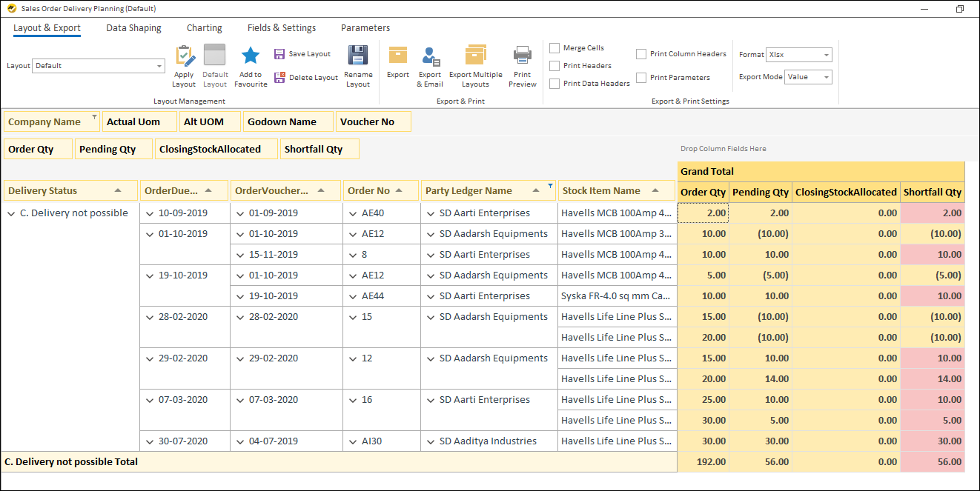This screenshot has width=980, height=491.
Task: Open the Format Xlsx dropdown
Action: coord(827,55)
